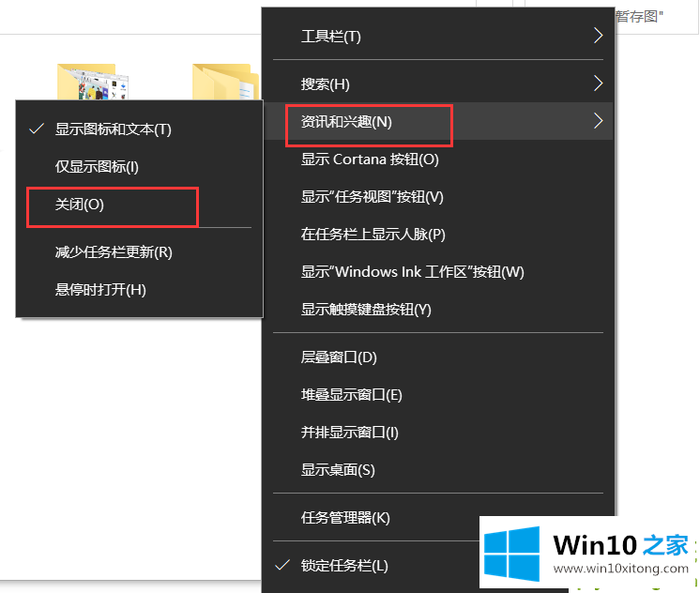Toggle 显示 Cortana 按钮(O)
Viewport: 700px width, 593px height.
click(370, 160)
